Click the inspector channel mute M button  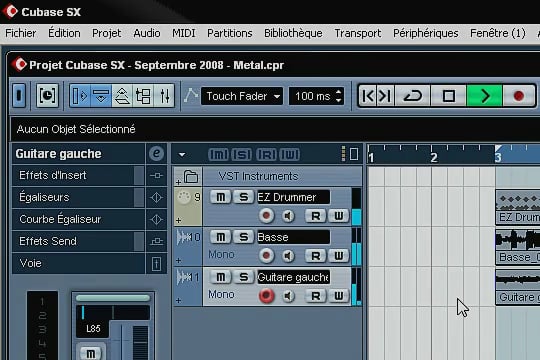point(90,353)
